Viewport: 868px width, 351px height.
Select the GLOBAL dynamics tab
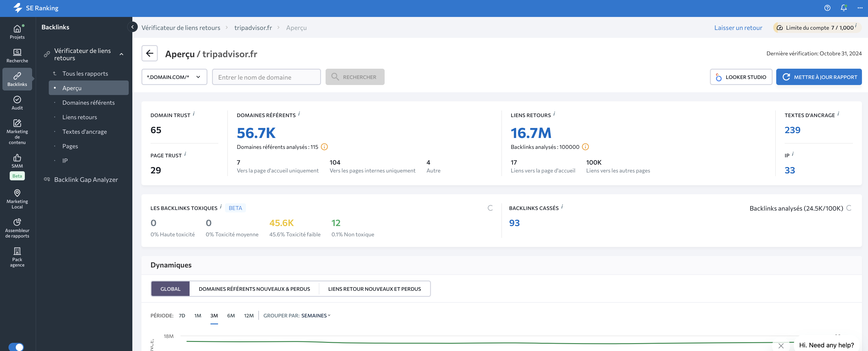[171, 289]
